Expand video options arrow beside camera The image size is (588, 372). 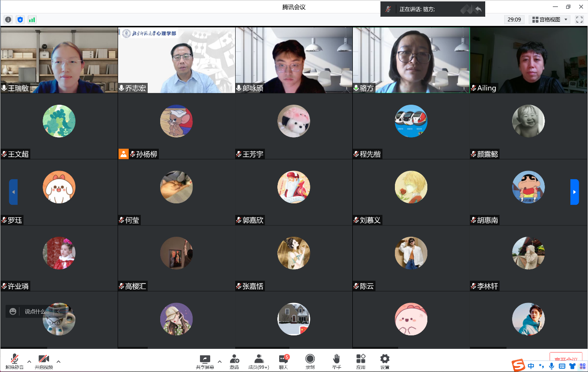[x=58, y=361]
